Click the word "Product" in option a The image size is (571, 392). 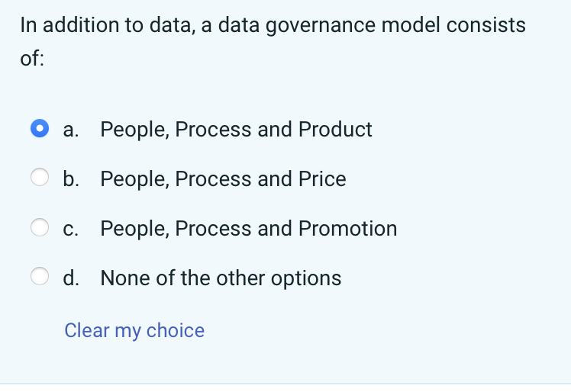pos(335,129)
